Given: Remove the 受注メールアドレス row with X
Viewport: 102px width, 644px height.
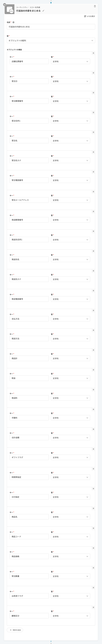Looking at the screenshot, I should click(x=94, y=192).
